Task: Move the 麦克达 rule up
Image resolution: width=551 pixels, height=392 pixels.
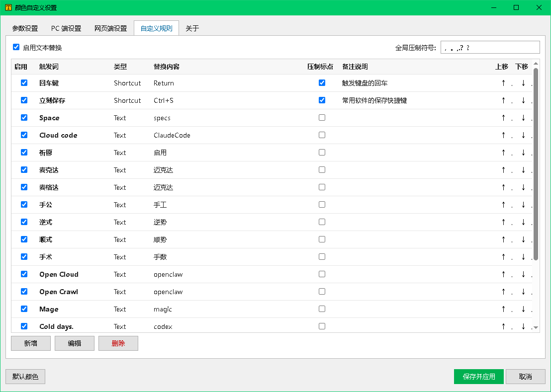Action: click(504, 170)
